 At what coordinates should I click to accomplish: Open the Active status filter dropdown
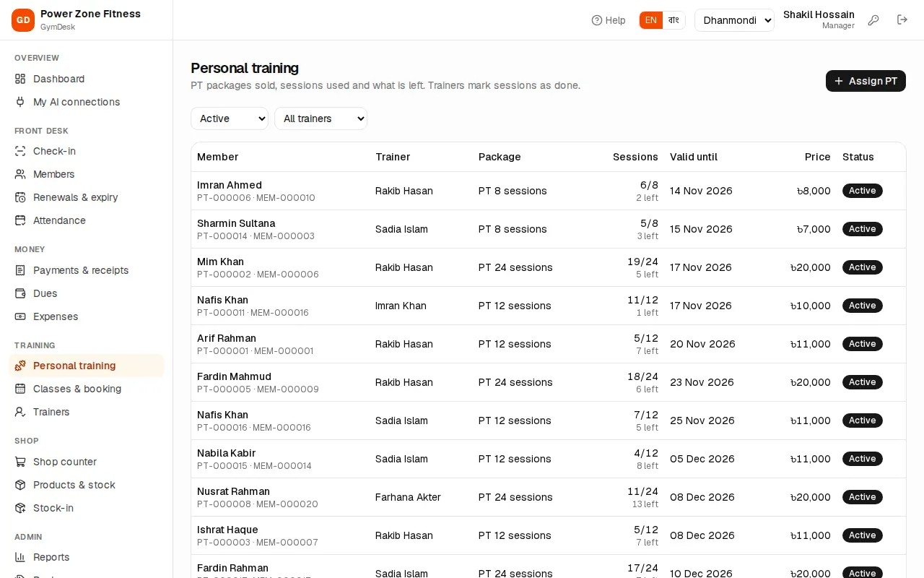tap(230, 118)
